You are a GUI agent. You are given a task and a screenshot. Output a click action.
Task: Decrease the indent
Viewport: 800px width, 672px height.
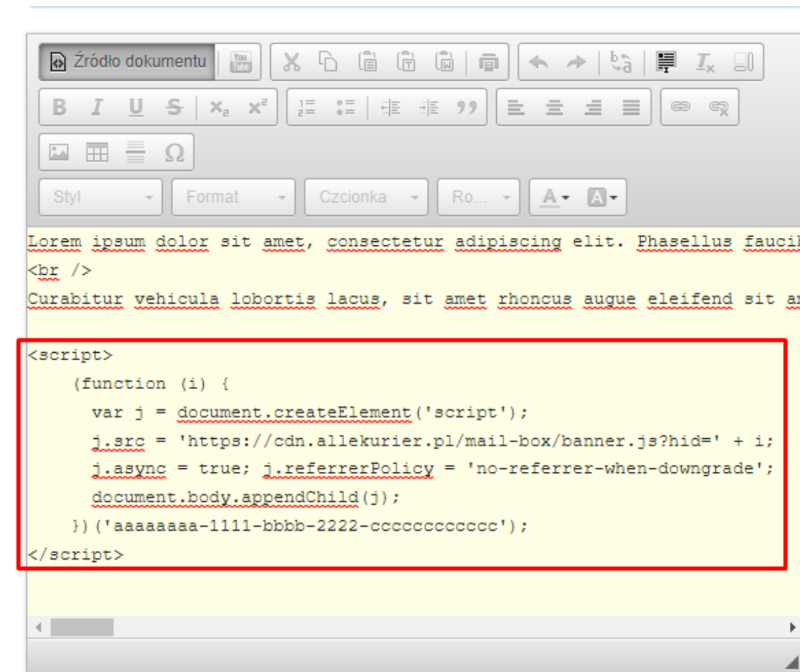[391, 107]
